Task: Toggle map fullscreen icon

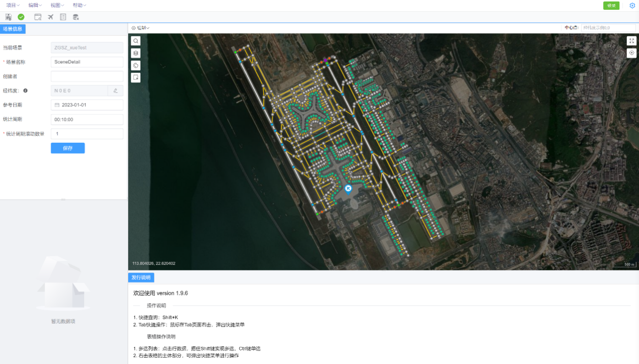Action: tap(632, 41)
